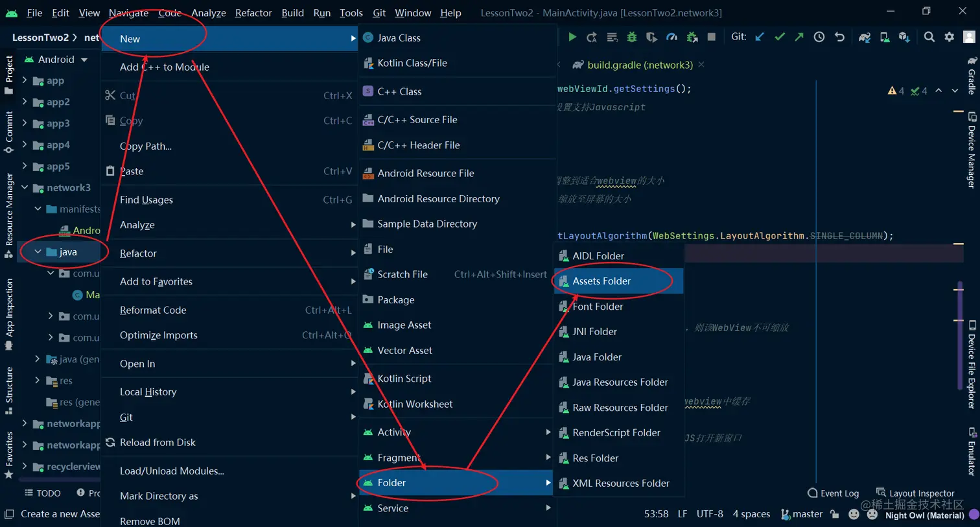Open the Emulator side panel

(x=972, y=451)
